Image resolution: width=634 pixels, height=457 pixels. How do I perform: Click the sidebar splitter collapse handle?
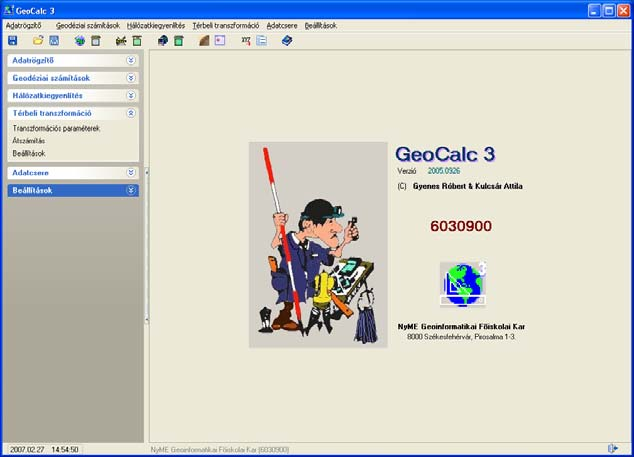tap(146, 245)
